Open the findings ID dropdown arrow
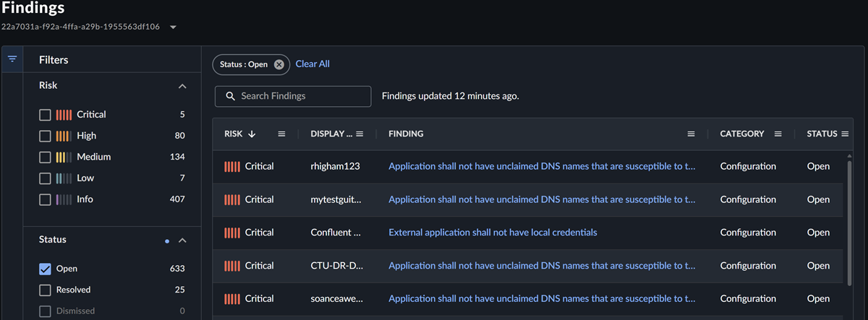868x320 pixels. [x=173, y=27]
